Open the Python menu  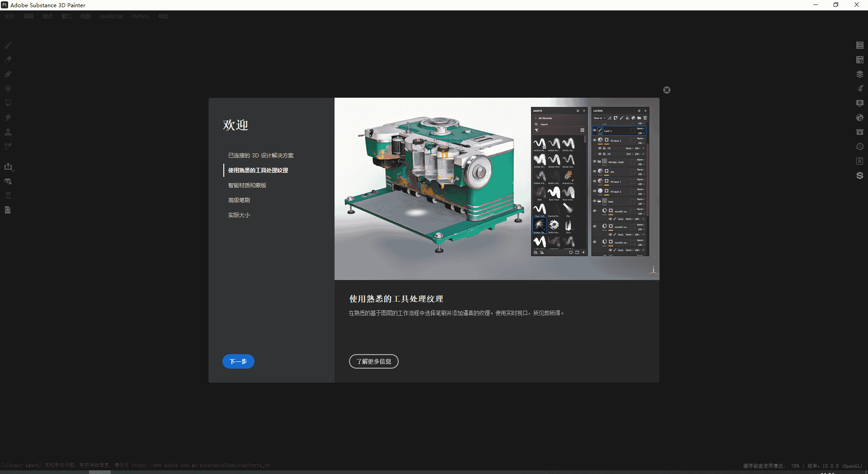[140, 16]
